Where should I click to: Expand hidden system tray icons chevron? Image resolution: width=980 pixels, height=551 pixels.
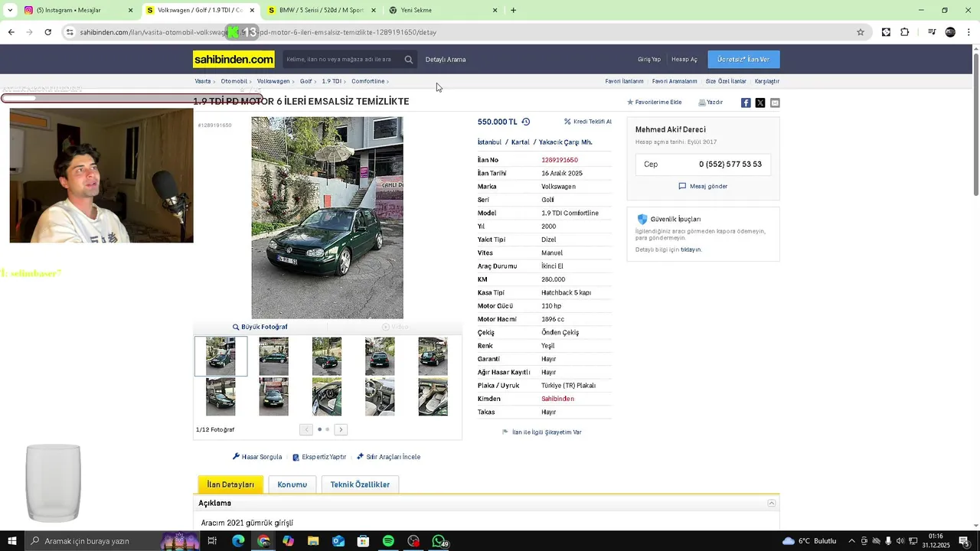851,541
